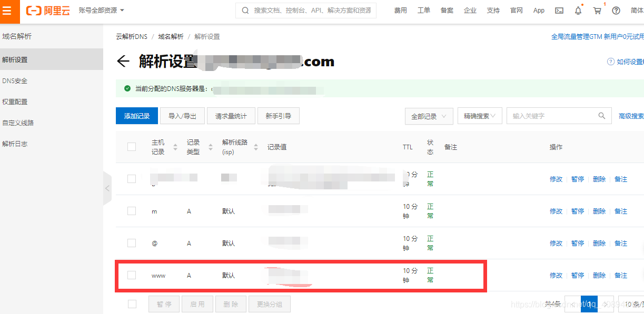The height and width of the screenshot is (314, 644).
Task: Click 删除 for the www record
Action: pos(599,275)
